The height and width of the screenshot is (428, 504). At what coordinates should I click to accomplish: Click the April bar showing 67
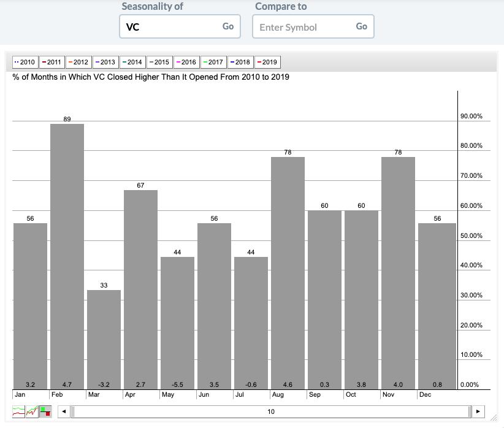coord(141,290)
